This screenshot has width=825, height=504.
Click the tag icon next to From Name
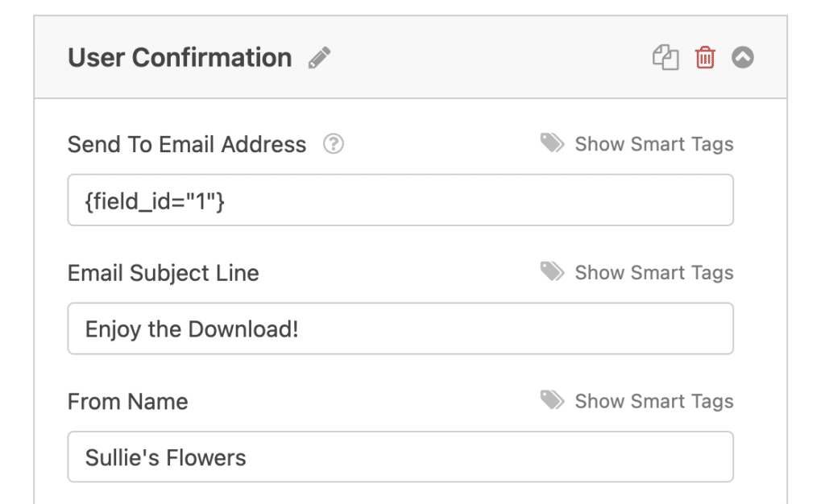(x=552, y=400)
